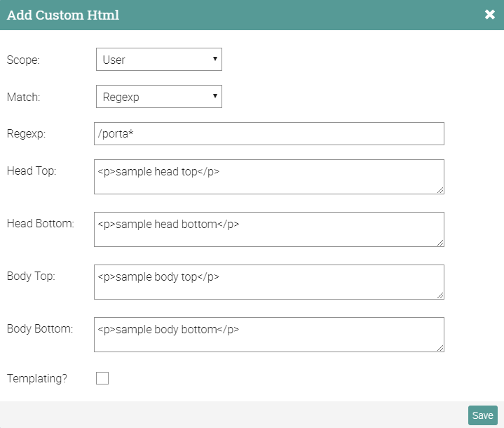Viewport: 504px width, 428px height.
Task: Click the Add Custom Html dialog title
Action: coord(63,15)
